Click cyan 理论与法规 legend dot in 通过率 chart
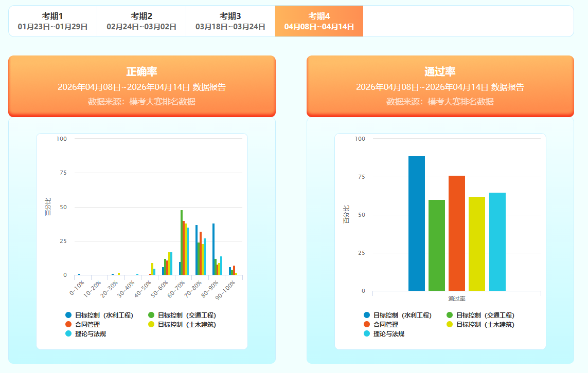This screenshot has width=588, height=373. 367,333
